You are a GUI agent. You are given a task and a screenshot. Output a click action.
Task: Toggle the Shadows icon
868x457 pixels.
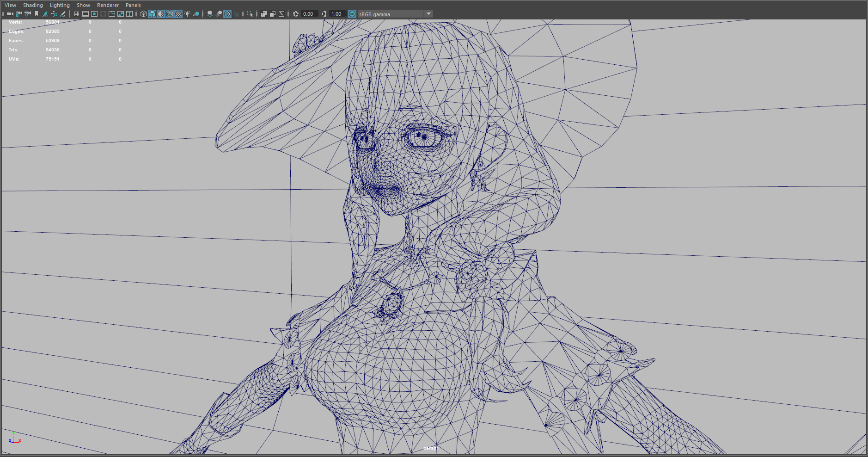coord(196,14)
